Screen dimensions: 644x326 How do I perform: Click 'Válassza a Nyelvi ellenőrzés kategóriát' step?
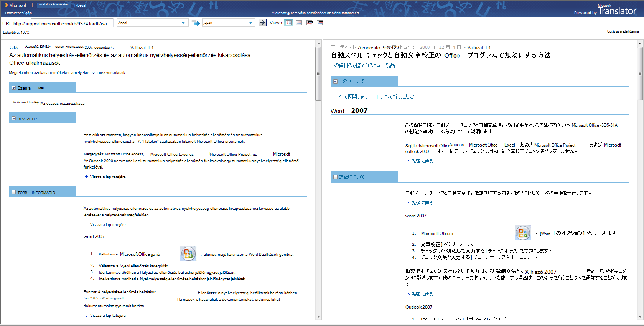click(x=133, y=266)
